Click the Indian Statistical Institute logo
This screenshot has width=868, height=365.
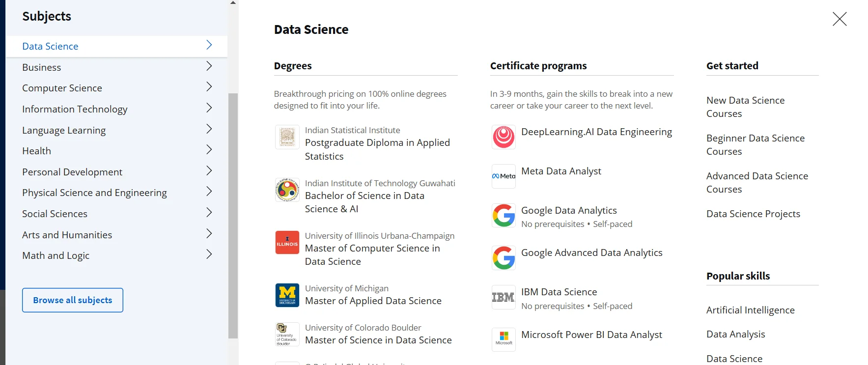tap(287, 137)
